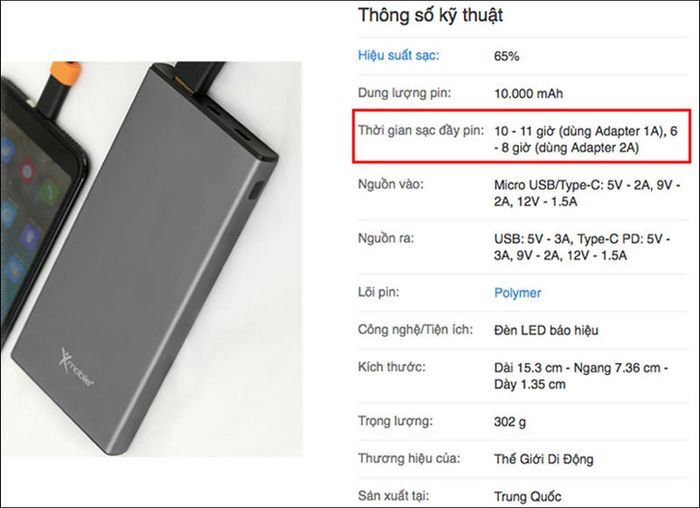700x508 pixels.
Task: Click the power bank product photo
Action: pyautogui.click(x=151, y=259)
